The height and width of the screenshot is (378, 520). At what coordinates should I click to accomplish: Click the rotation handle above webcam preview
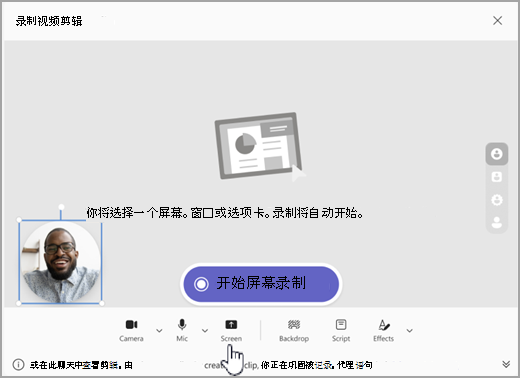[x=61, y=207]
